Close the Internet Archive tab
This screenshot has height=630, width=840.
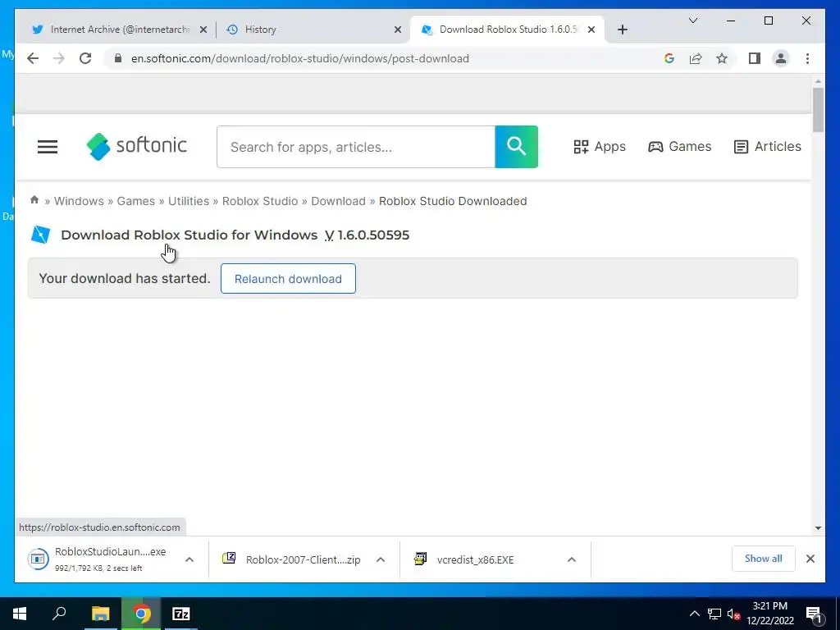click(x=203, y=30)
